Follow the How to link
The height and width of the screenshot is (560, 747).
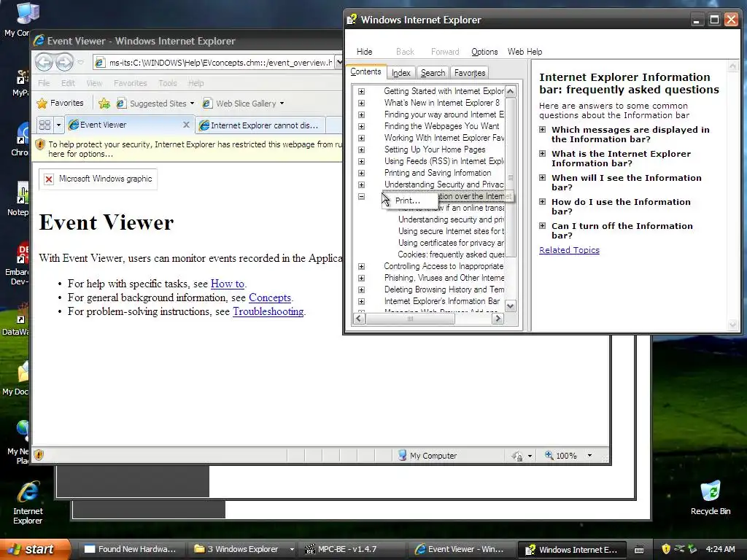[228, 284]
